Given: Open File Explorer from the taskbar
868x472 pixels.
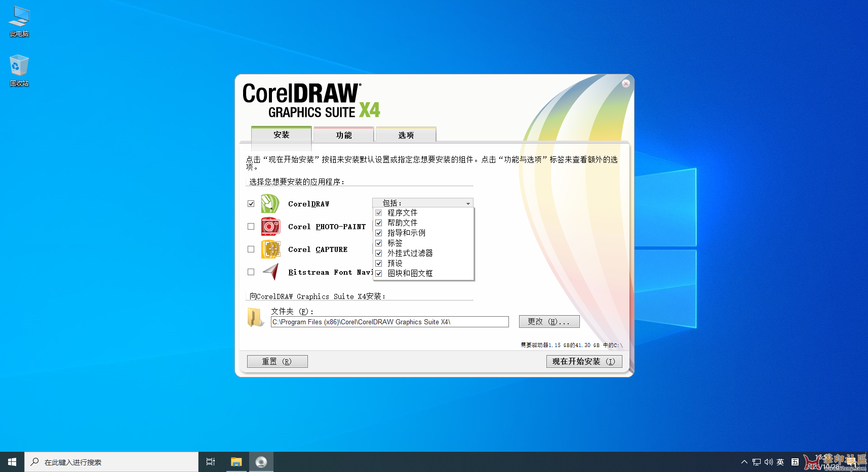Looking at the screenshot, I should click(x=236, y=461).
